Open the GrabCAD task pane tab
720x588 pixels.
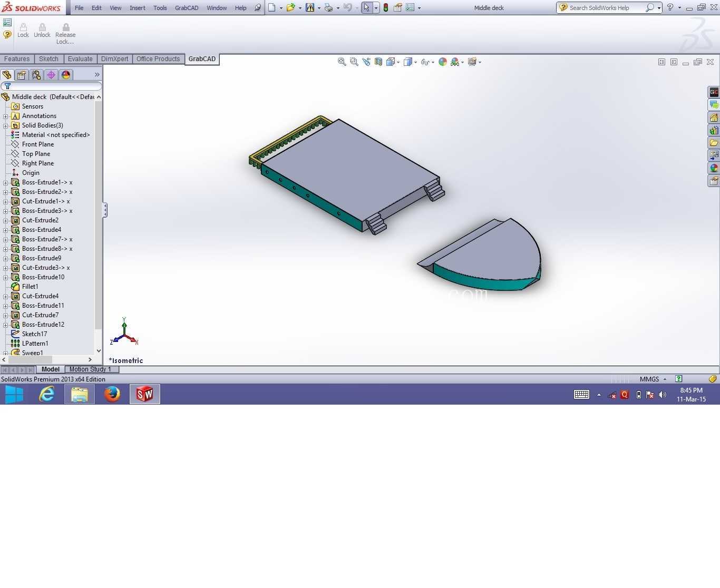click(x=714, y=92)
